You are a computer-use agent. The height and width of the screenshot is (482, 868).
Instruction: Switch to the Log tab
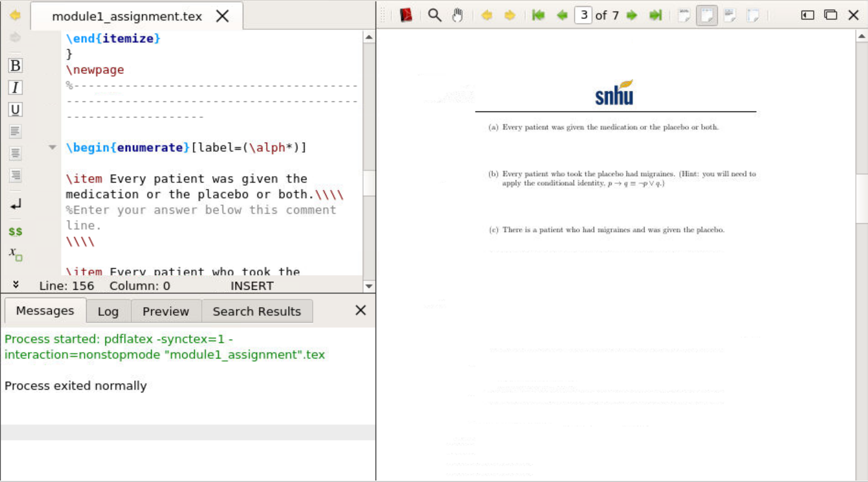108,311
